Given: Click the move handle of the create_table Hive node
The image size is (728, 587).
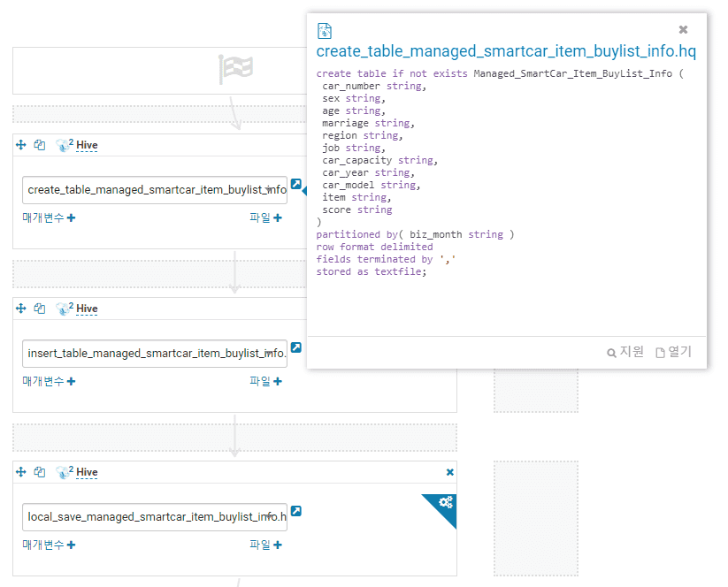Looking at the screenshot, I should click(x=21, y=145).
